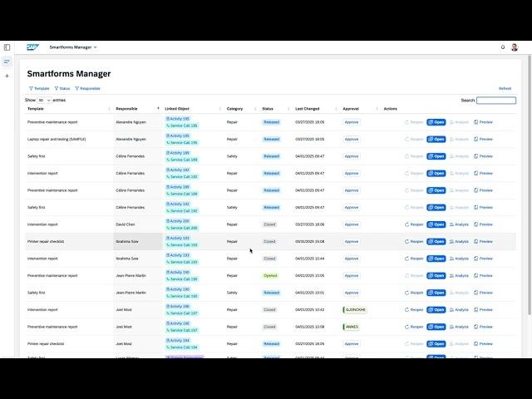Toggle the side navigation panel icon
Screen dimensions: 532x399
7,47
